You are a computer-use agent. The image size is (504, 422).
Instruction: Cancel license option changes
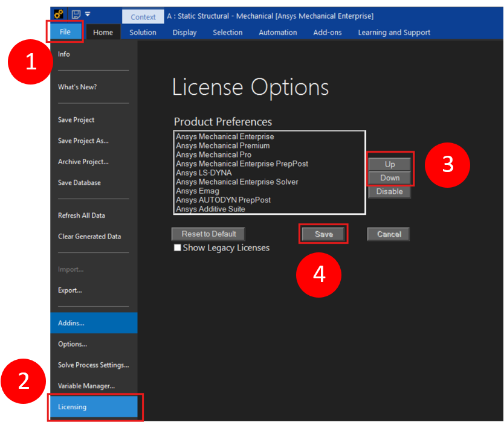pos(389,234)
